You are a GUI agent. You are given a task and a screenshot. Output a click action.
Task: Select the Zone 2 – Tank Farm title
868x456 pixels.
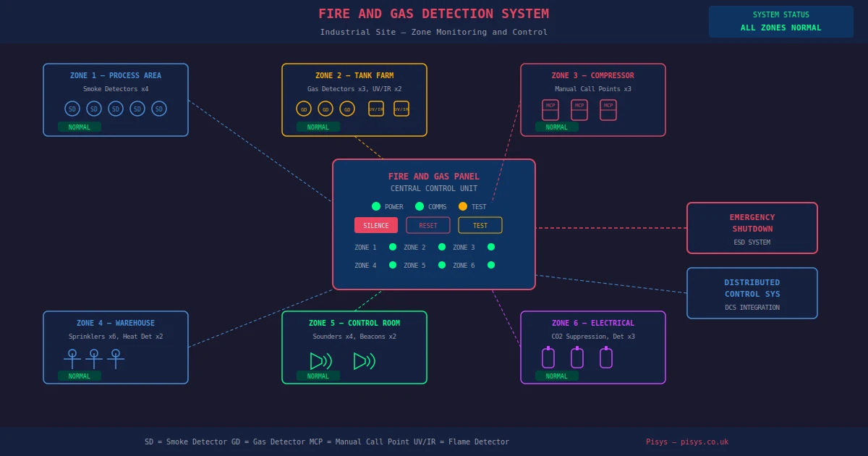point(354,75)
